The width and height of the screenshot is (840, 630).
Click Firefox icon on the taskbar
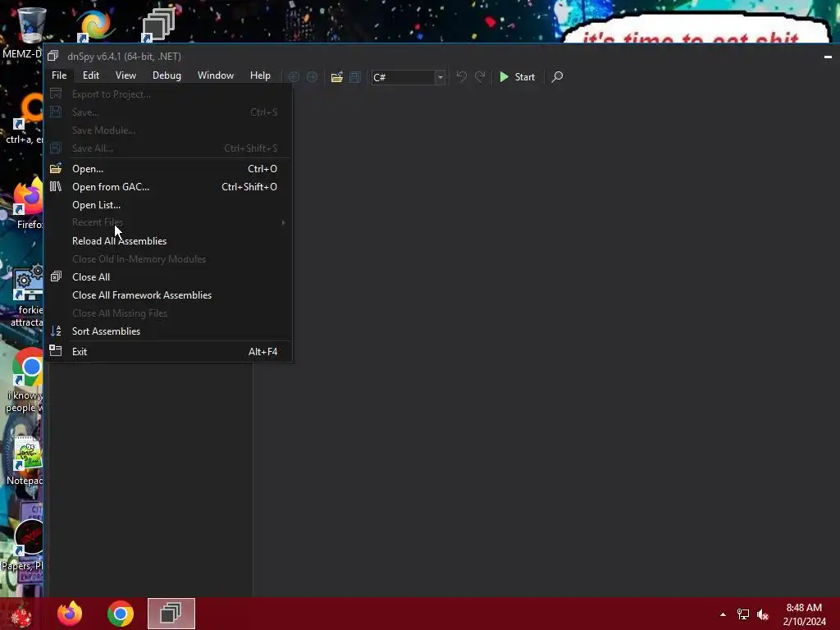[x=70, y=614]
